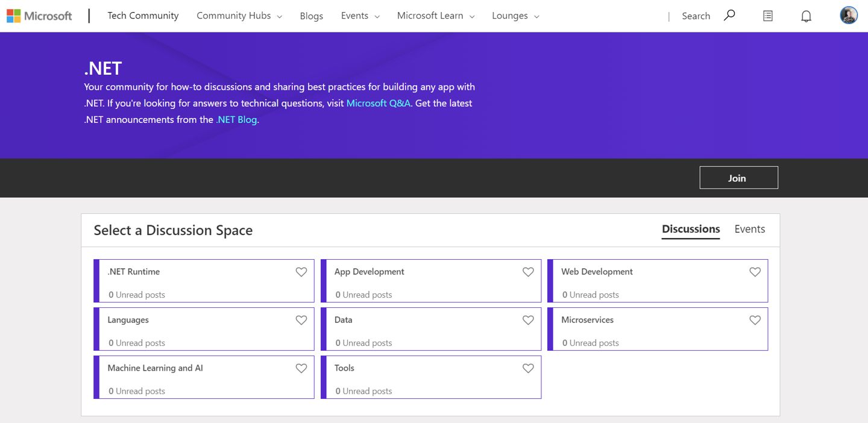Screen dimensions: 868x423
Task: Click the Join button
Action: 738,178
